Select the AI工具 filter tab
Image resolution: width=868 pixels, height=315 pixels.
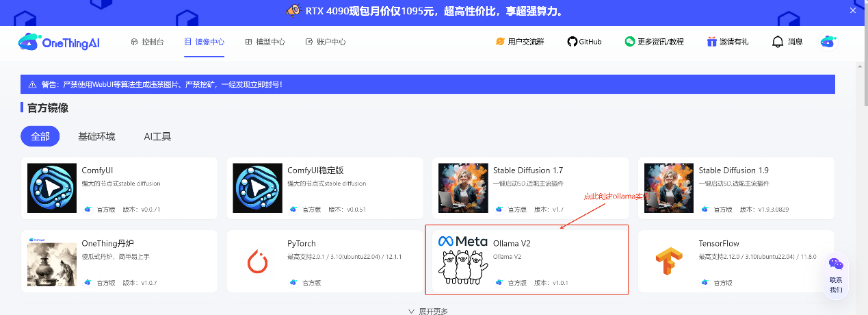pos(157,136)
